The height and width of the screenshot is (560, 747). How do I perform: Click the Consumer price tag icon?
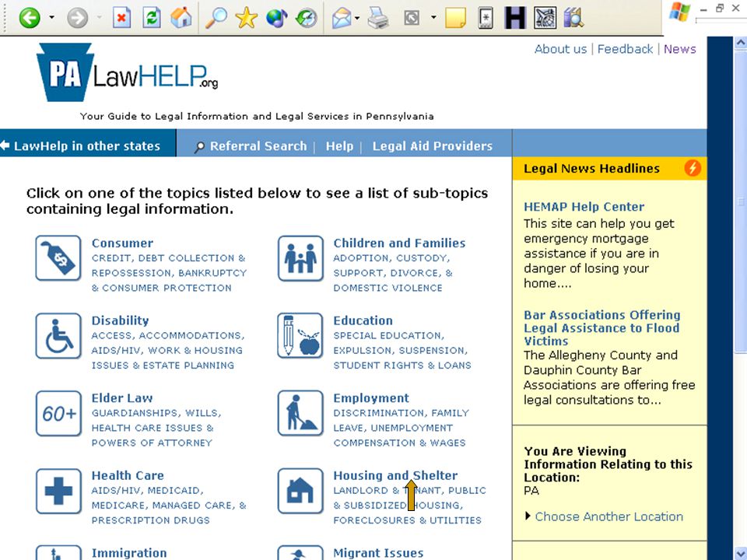point(58,258)
